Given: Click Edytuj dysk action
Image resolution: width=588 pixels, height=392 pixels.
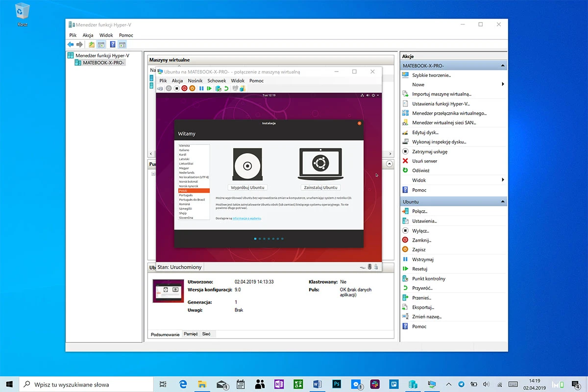Looking at the screenshot, I should coord(425,132).
